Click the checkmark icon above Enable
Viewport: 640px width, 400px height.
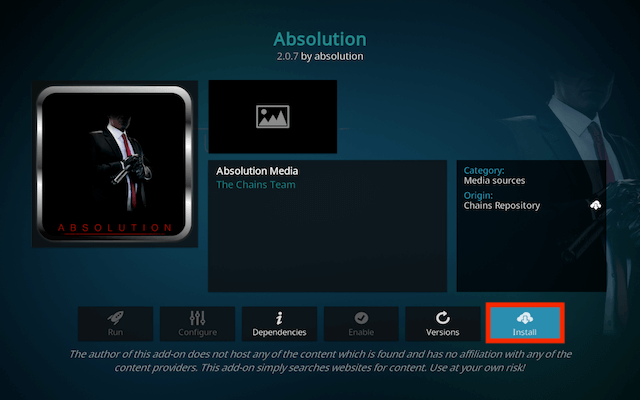[x=361, y=318]
